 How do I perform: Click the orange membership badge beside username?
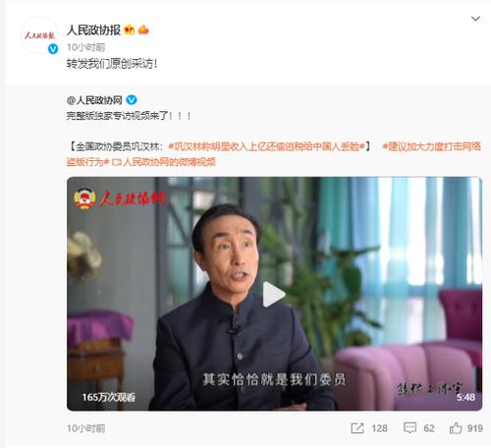[x=130, y=30]
